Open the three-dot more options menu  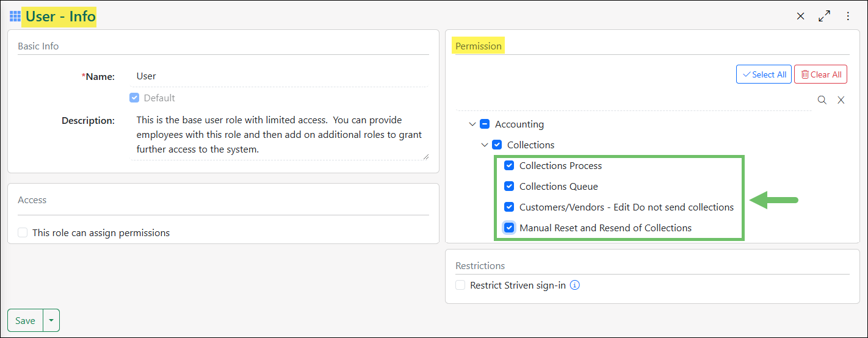848,16
